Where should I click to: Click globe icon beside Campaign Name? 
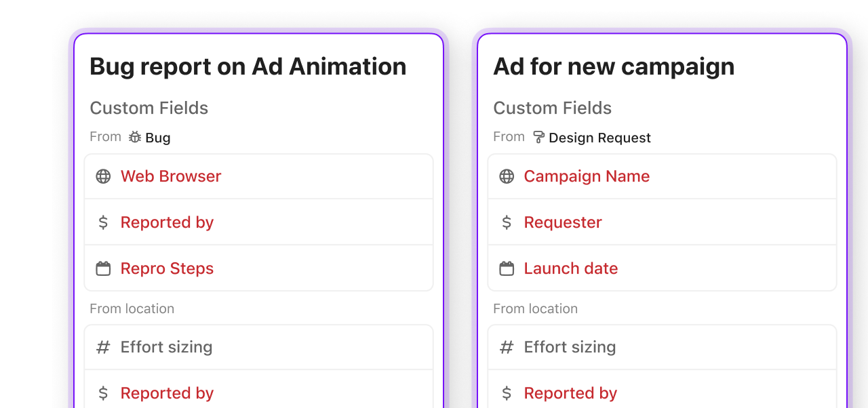(x=507, y=176)
